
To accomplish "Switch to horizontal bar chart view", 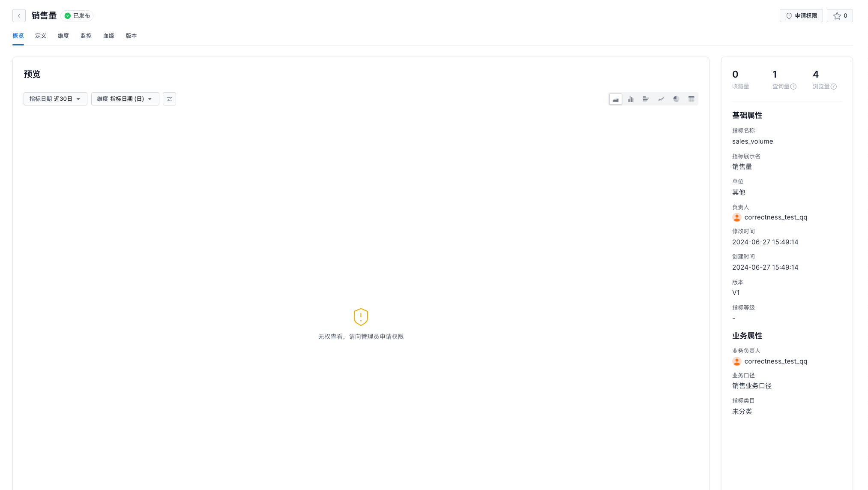I will click(646, 99).
